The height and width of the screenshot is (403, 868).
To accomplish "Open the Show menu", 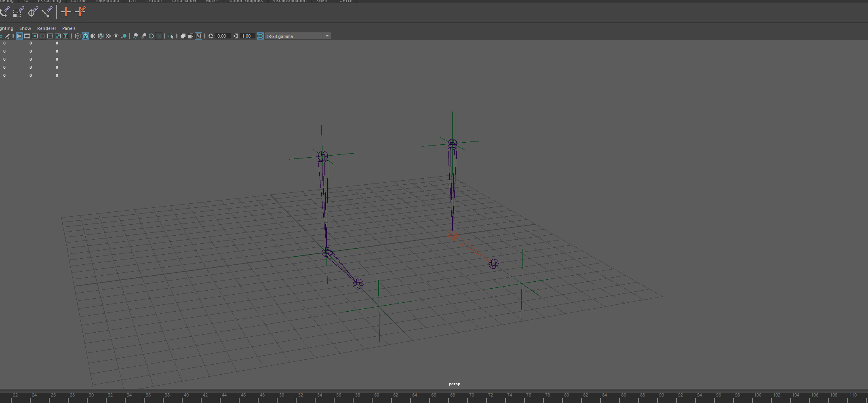I will tap(25, 28).
